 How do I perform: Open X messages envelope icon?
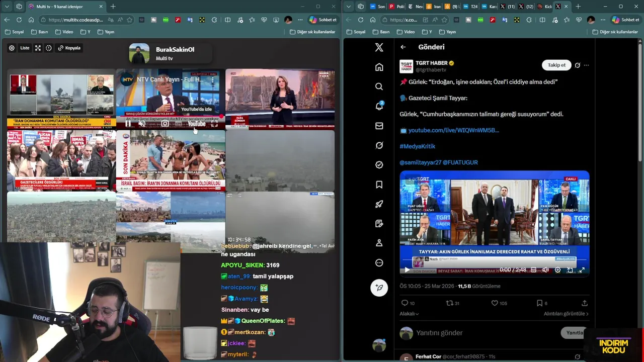click(x=379, y=126)
